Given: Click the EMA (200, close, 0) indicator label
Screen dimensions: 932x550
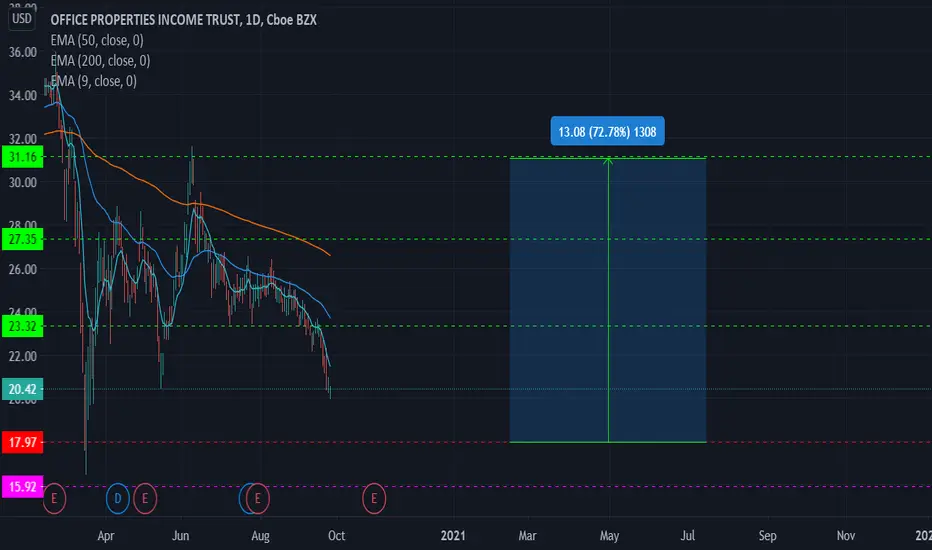Looking at the screenshot, I should (100, 61).
